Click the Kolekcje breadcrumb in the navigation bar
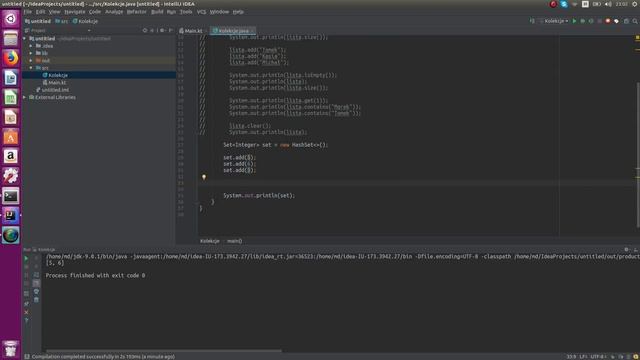640x360 pixels. coord(85,21)
